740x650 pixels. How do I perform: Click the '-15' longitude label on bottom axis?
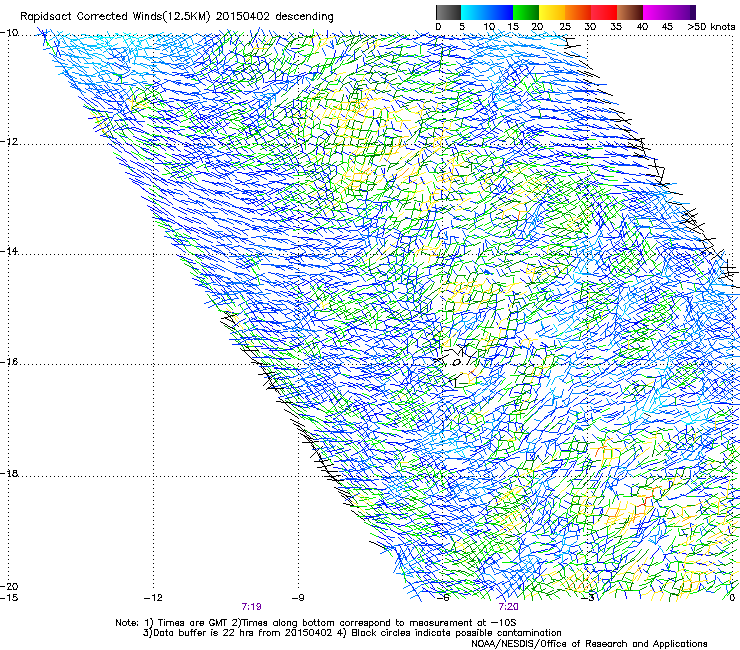[9, 598]
